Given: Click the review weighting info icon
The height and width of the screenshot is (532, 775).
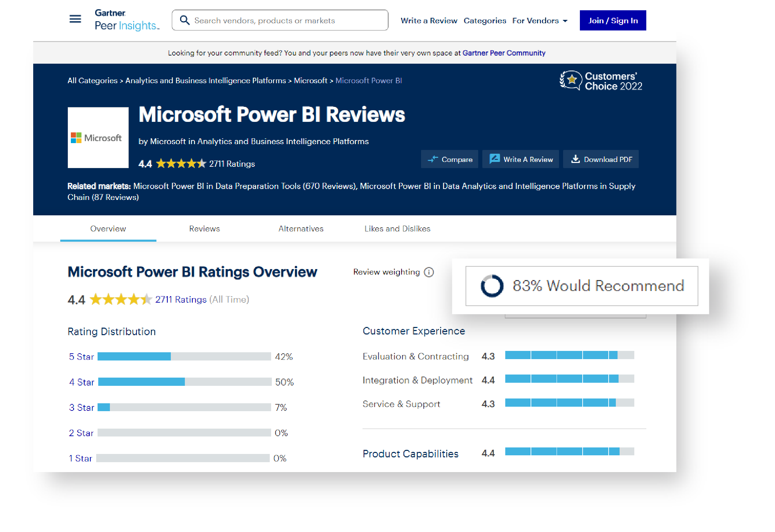Looking at the screenshot, I should click(429, 272).
